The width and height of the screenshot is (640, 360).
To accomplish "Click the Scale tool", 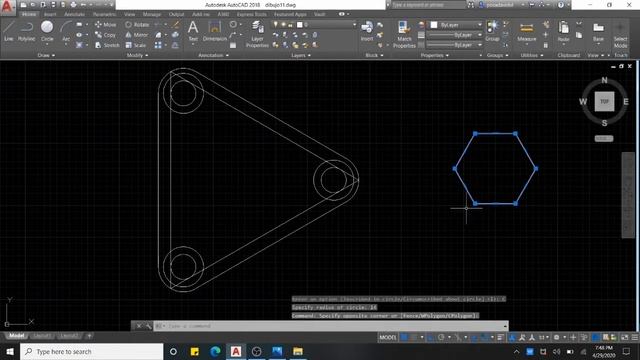I will pos(136,45).
